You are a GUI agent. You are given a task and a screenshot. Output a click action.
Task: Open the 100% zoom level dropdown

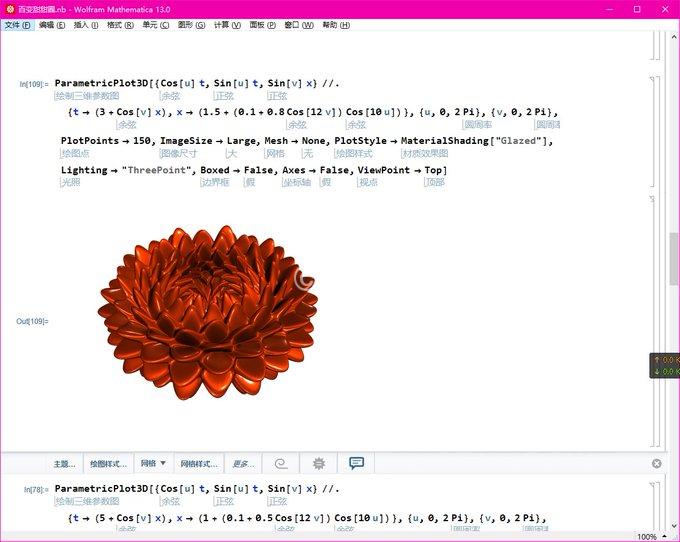651,536
